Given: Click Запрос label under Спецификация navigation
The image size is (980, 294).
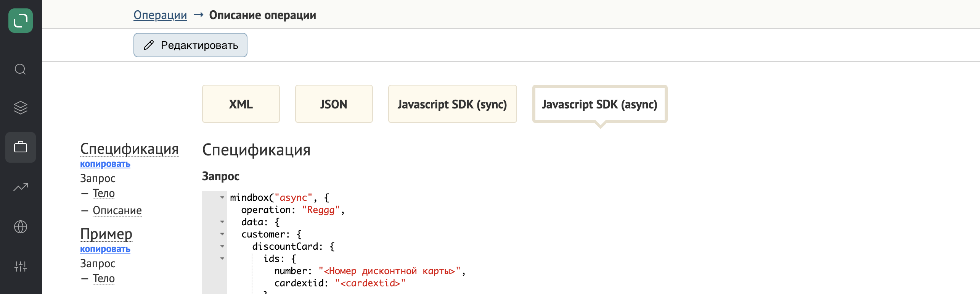Looking at the screenshot, I should [x=98, y=178].
